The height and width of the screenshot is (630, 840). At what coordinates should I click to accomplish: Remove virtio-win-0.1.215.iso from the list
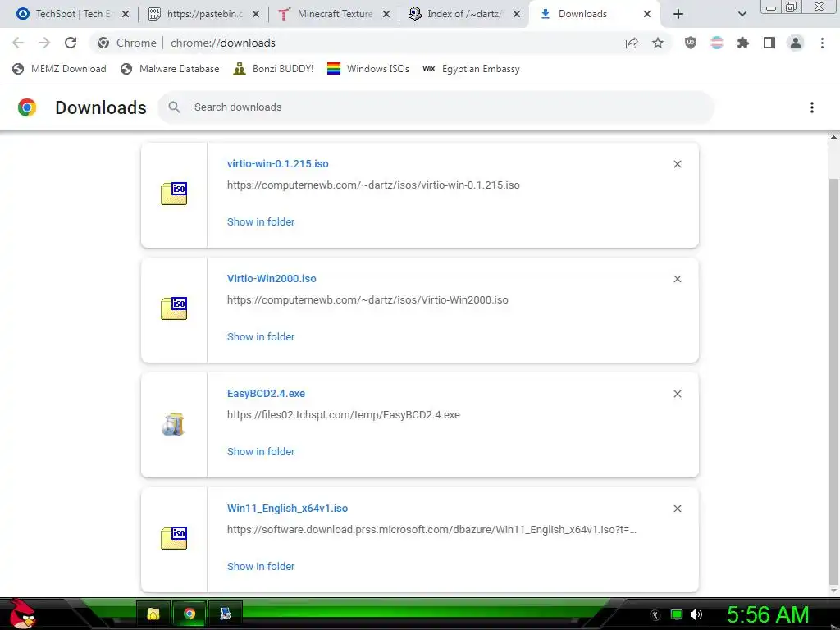[677, 164]
